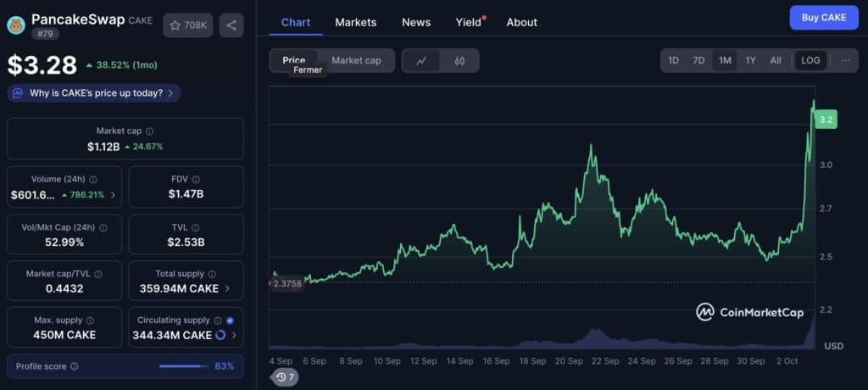
Task: Click the share icon button
Action: tap(231, 25)
